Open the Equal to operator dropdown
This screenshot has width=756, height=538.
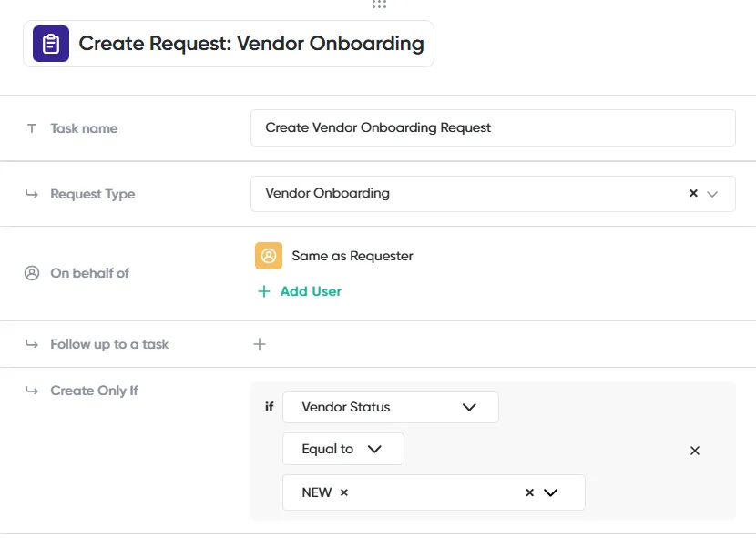(342, 449)
